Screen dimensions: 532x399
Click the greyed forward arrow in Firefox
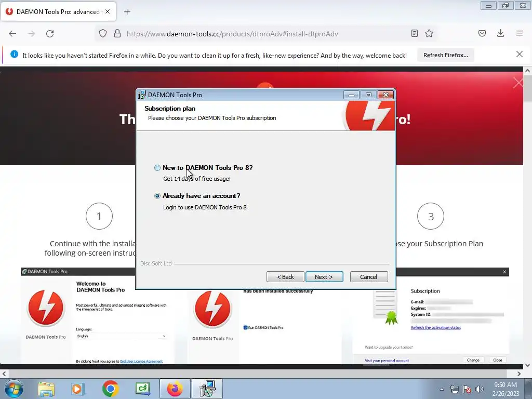(31, 34)
